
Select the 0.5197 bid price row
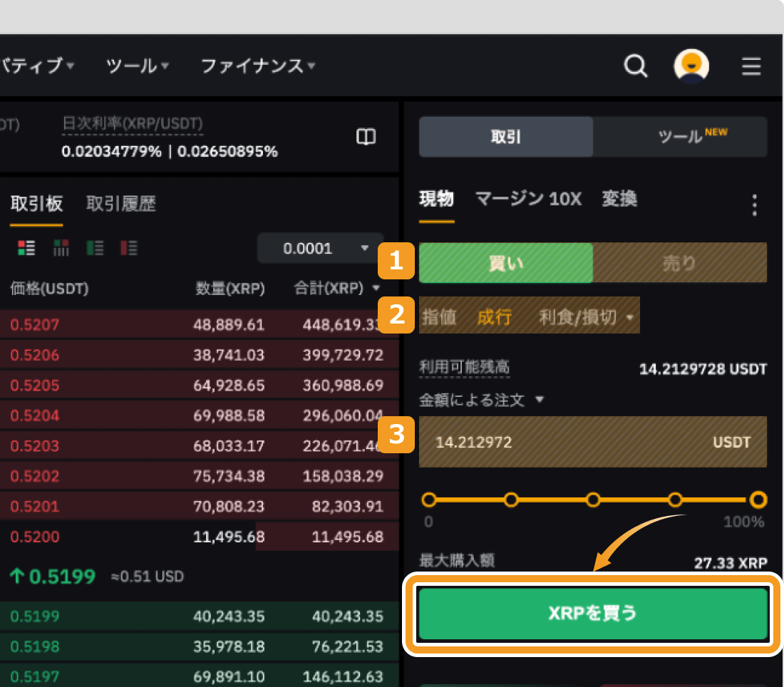(199, 676)
